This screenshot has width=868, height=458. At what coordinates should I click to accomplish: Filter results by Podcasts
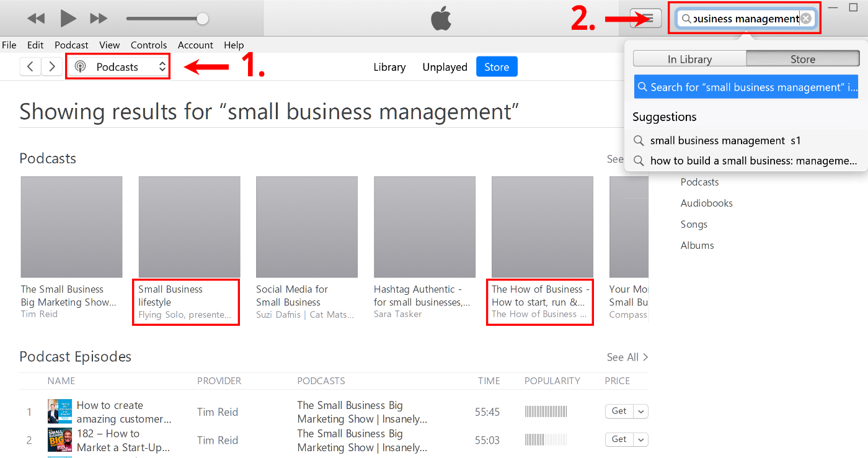(699, 182)
